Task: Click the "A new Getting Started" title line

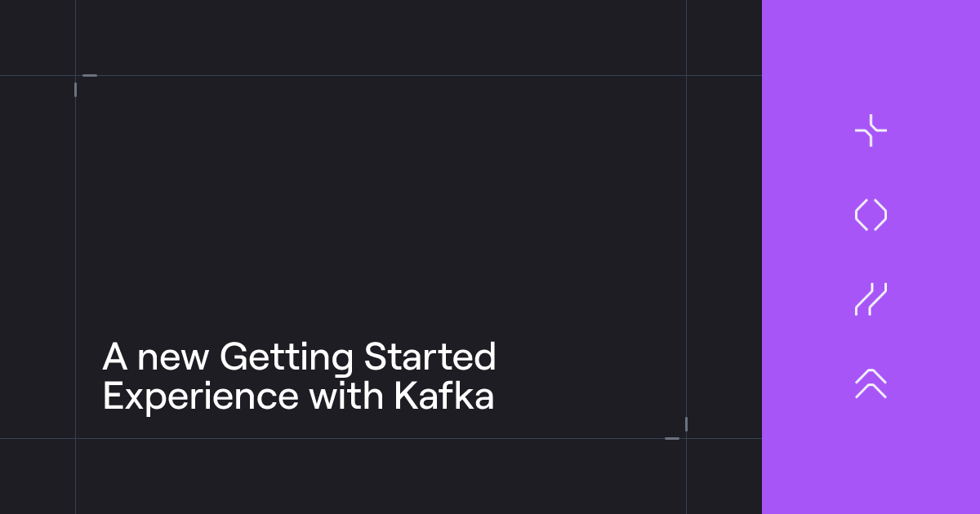Action: (x=300, y=359)
